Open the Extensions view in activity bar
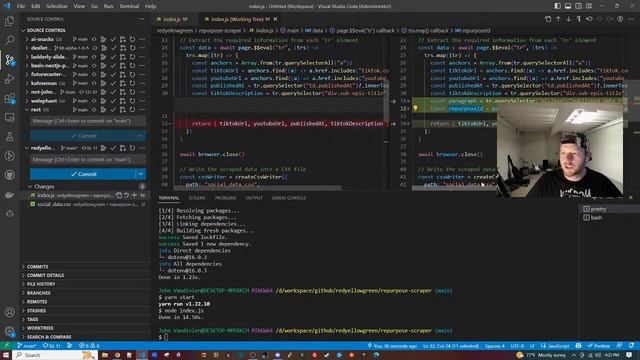This screenshot has height=360, width=640. [x=9, y=98]
